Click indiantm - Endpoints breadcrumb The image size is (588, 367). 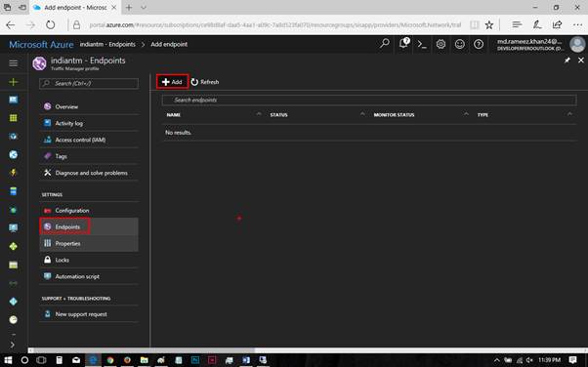click(107, 44)
